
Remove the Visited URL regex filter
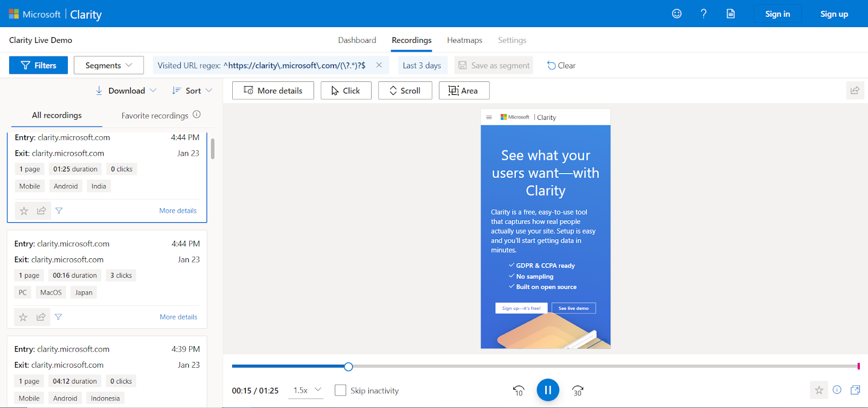tap(379, 65)
